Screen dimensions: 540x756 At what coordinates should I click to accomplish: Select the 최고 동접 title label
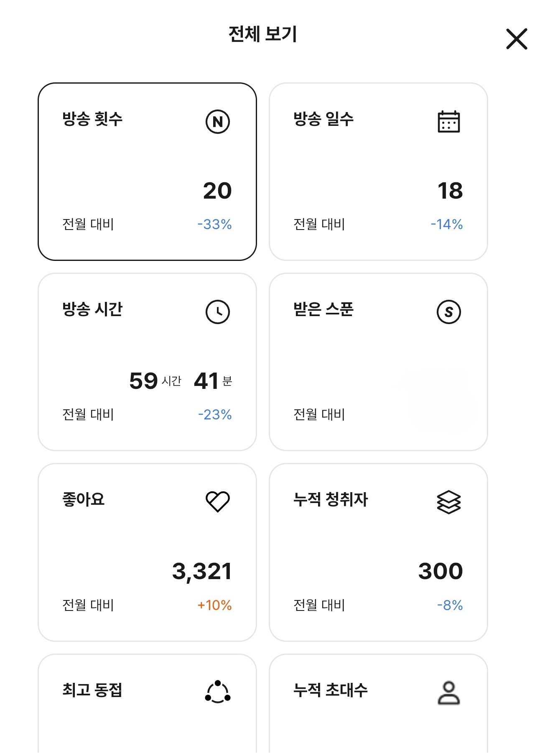(x=92, y=690)
